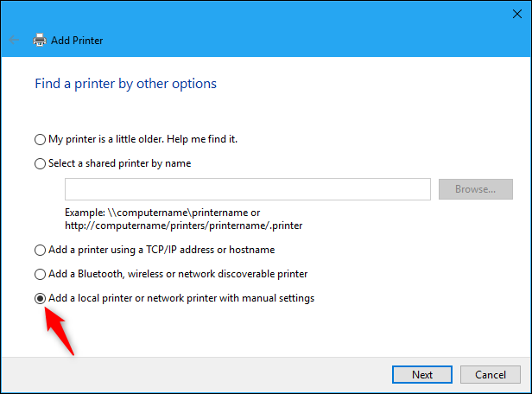Screen dimensions: 532x394
Task: Choose the "Select a shared printer by name" radio button
Action: tap(40, 163)
